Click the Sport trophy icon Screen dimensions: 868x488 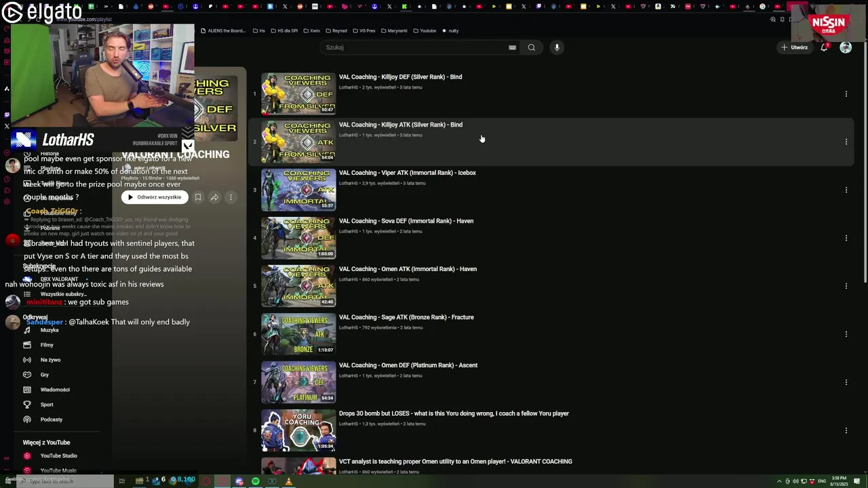pos(27,405)
